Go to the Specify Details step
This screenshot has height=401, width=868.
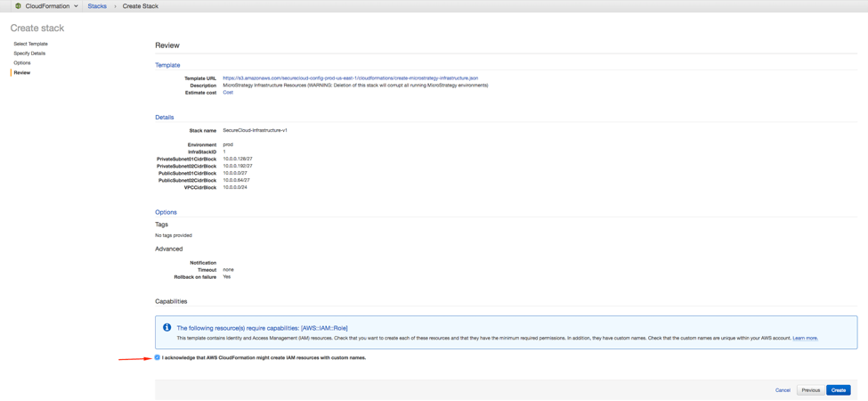click(29, 53)
